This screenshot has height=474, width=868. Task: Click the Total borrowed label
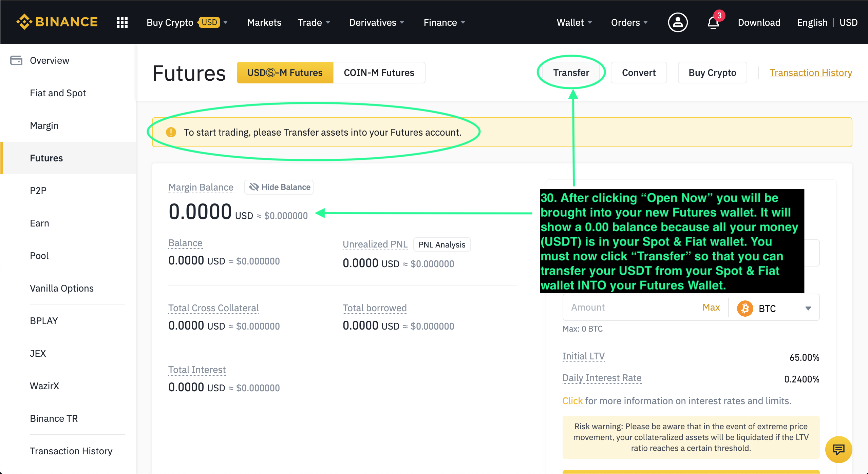click(375, 308)
